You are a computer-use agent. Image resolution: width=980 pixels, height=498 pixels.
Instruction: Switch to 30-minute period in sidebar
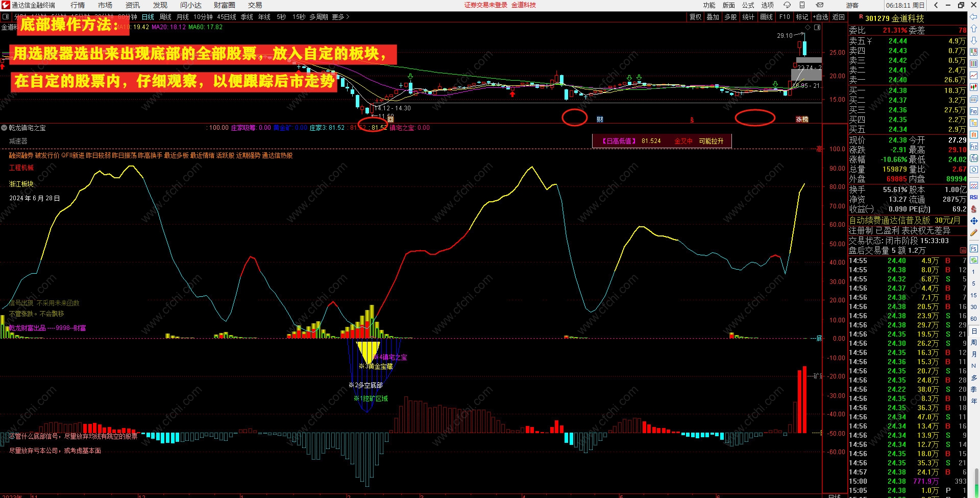(x=974, y=307)
